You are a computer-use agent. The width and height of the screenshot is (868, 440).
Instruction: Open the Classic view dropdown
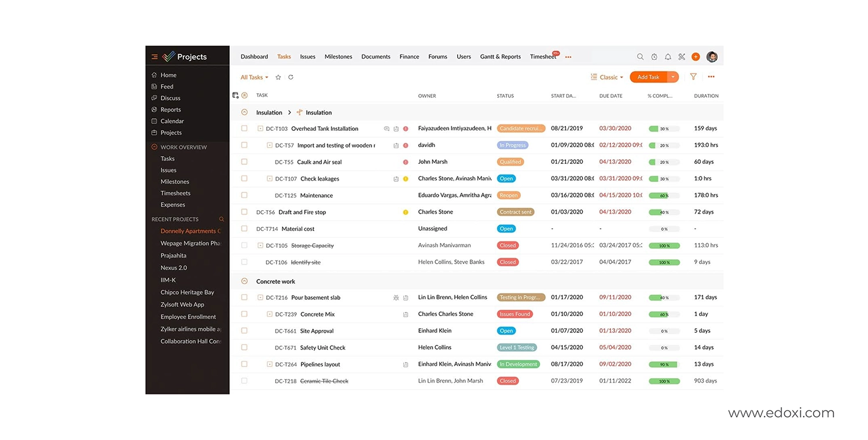(606, 76)
